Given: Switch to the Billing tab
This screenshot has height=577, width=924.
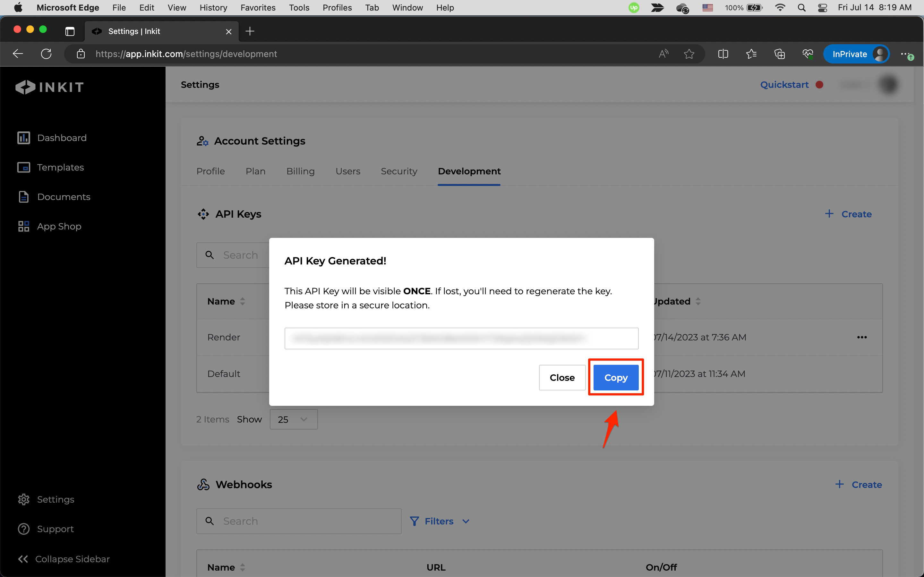Looking at the screenshot, I should click(x=300, y=171).
